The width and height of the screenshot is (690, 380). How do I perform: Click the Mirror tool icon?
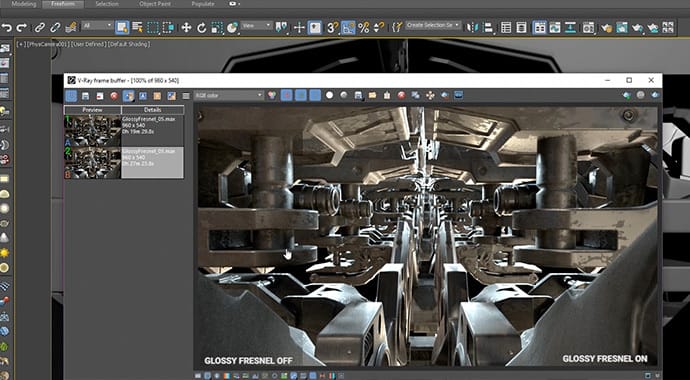pos(473,28)
